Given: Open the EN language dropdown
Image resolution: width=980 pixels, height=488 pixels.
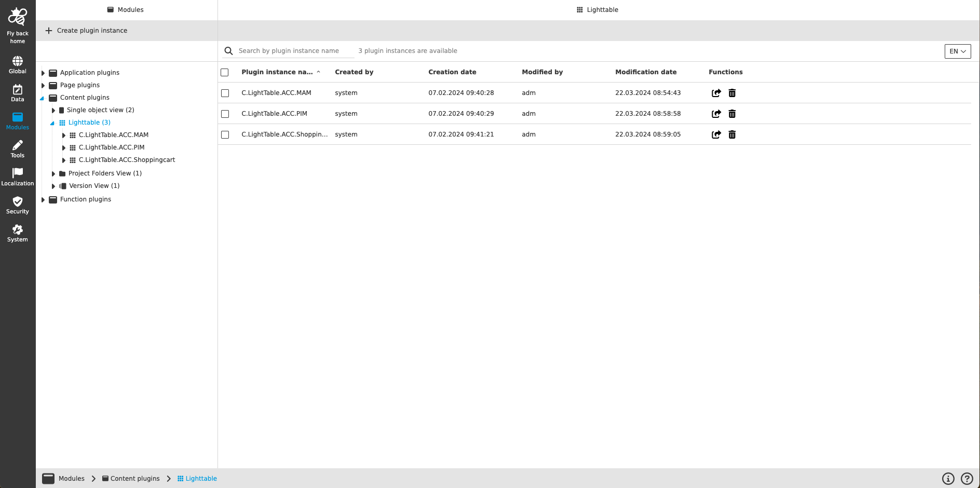Looking at the screenshot, I should point(957,51).
